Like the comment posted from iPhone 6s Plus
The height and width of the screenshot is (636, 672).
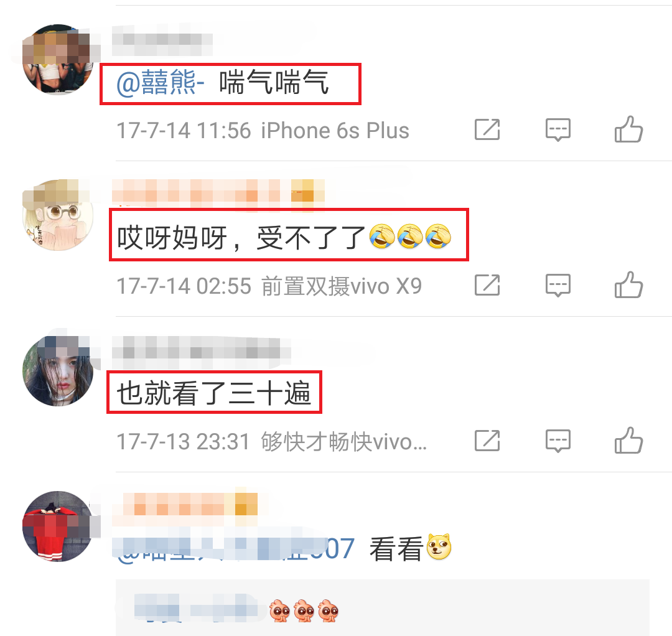click(x=628, y=129)
